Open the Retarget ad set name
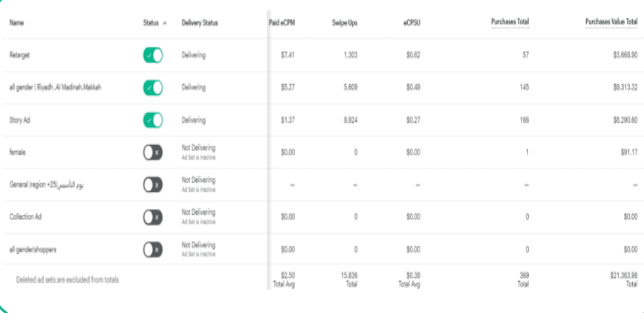The image size is (644, 313). tap(19, 56)
